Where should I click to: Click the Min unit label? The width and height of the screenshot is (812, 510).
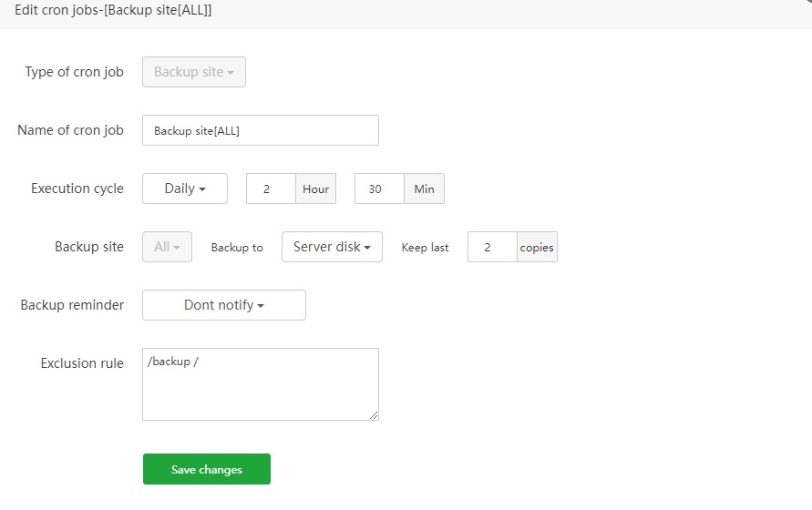coord(424,189)
